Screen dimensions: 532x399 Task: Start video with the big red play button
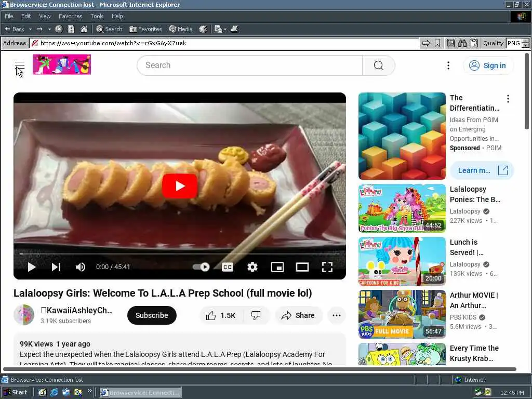click(180, 186)
